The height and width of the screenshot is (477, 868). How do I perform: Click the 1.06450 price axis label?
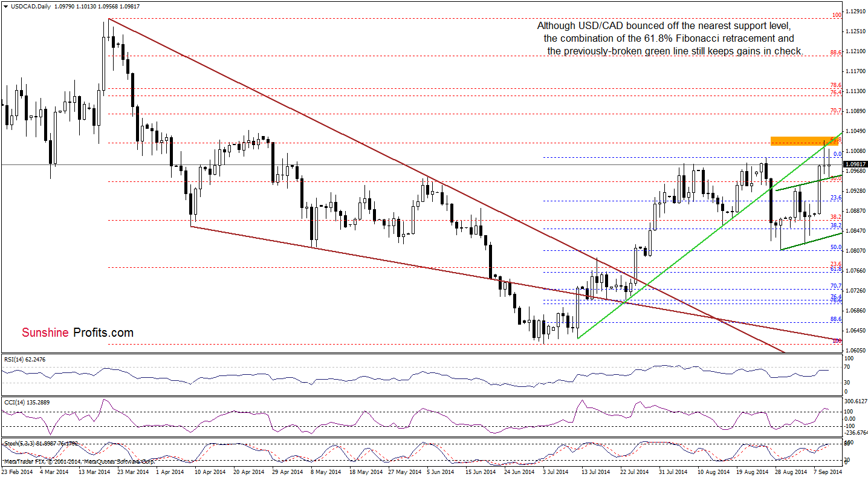[854, 331]
